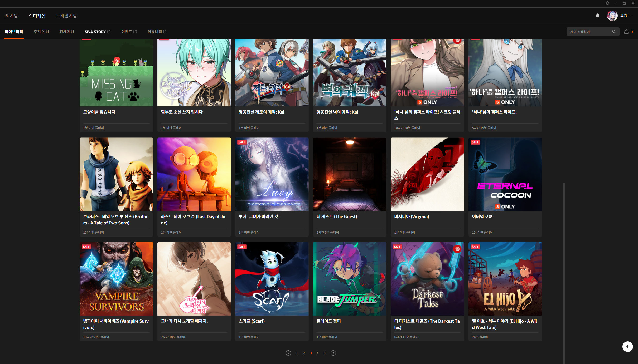This screenshot has height=364, width=638.
Task: Click the user profile avatar
Action: pos(612,16)
